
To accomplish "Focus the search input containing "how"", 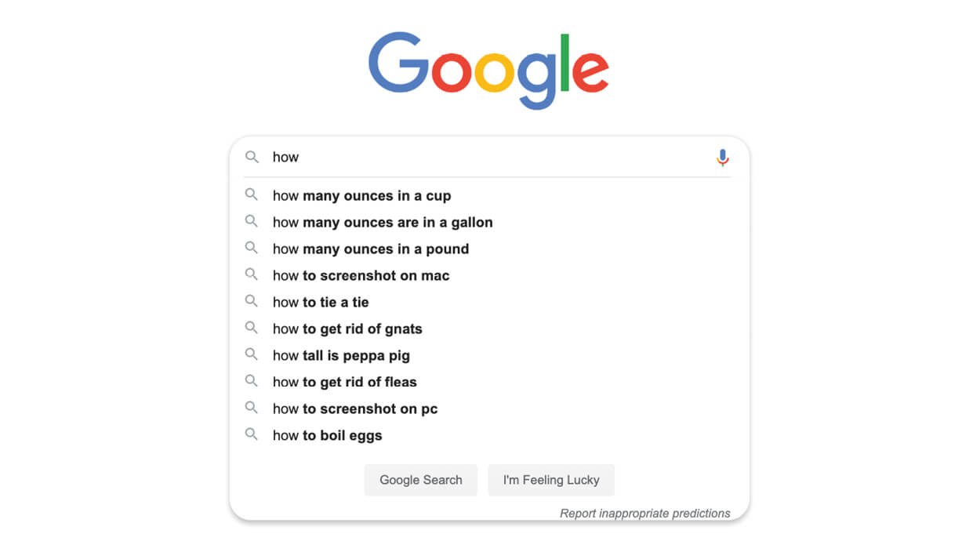I will pos(486,158).
